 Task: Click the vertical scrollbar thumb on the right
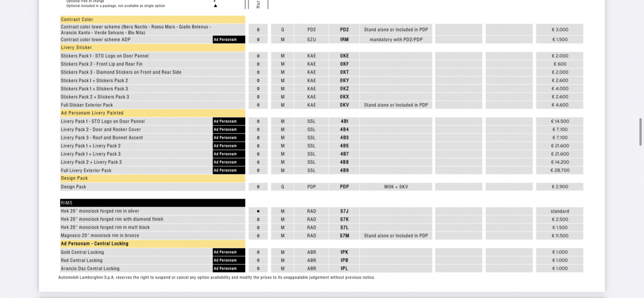pos(640,132)
